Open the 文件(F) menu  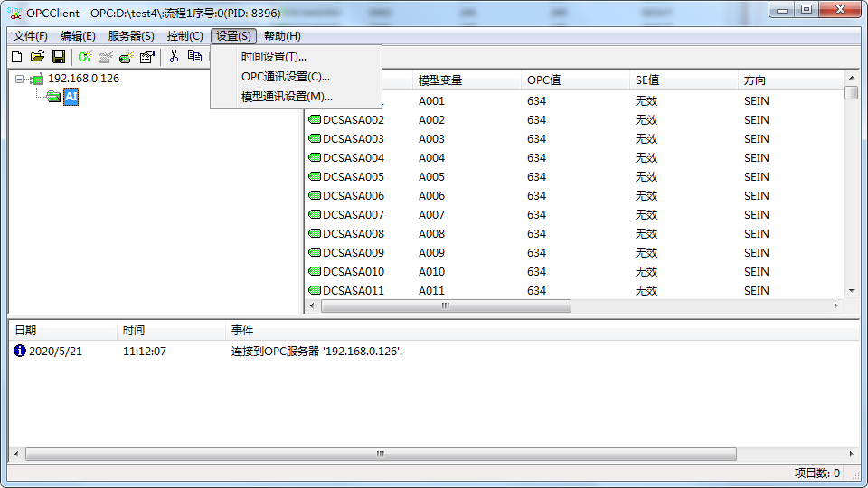tap(31, 36)
